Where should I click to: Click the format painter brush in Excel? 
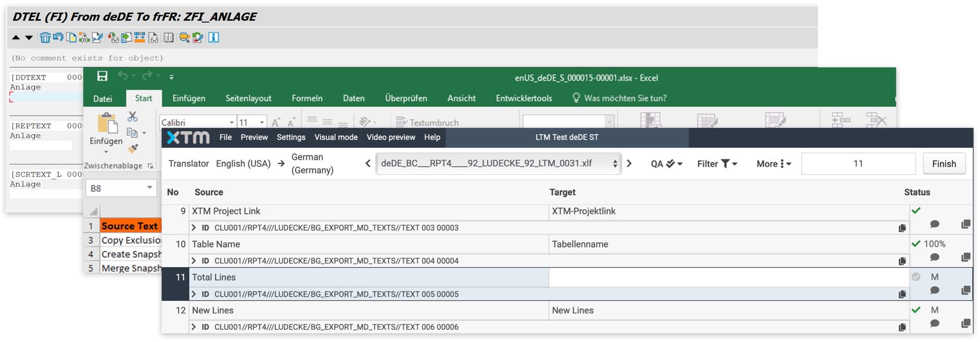[x=133, y=149]
